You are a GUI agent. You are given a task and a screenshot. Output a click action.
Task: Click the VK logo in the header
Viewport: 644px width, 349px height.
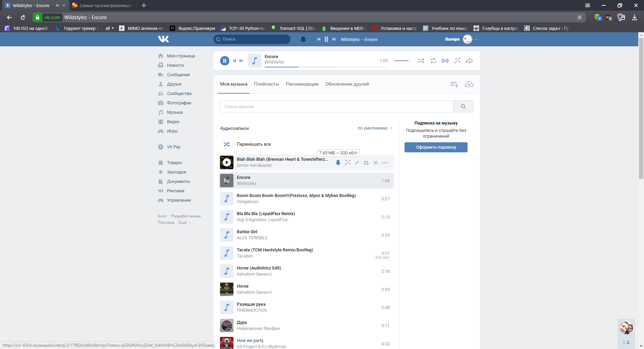click(163, 39)
